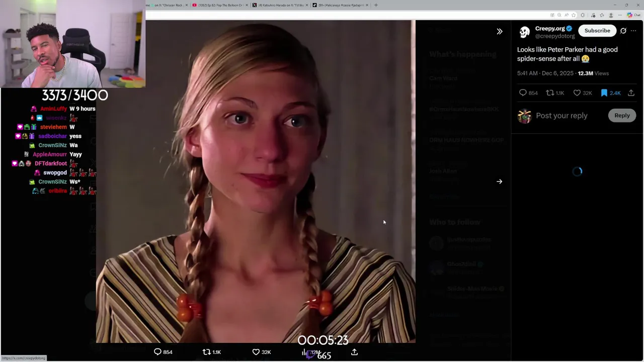
Task: Click AppleAmourr's 'Yayy' chat message
Action: tap(76, 154)
